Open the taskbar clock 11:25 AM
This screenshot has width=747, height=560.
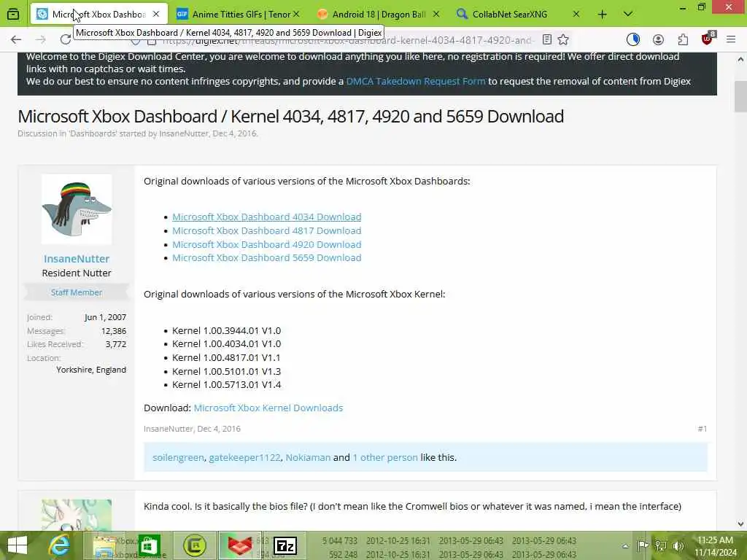pos(715,546)
